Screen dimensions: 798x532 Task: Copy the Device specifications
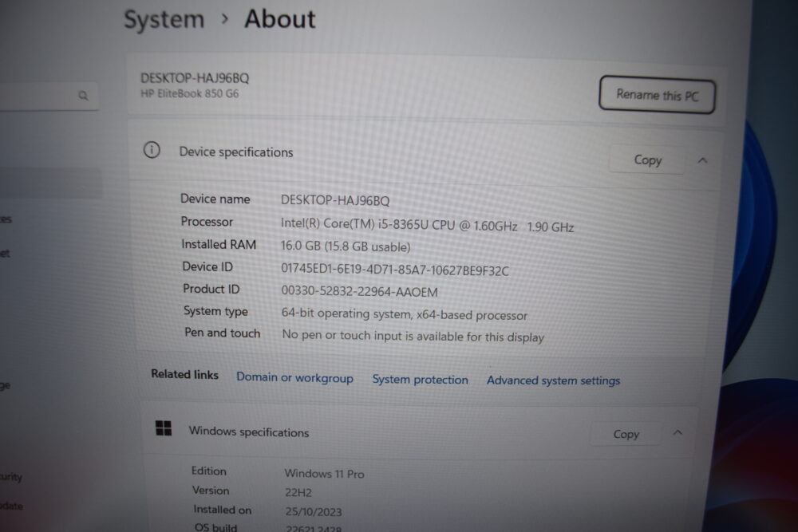pyautogui.click(x=647, y=160)
